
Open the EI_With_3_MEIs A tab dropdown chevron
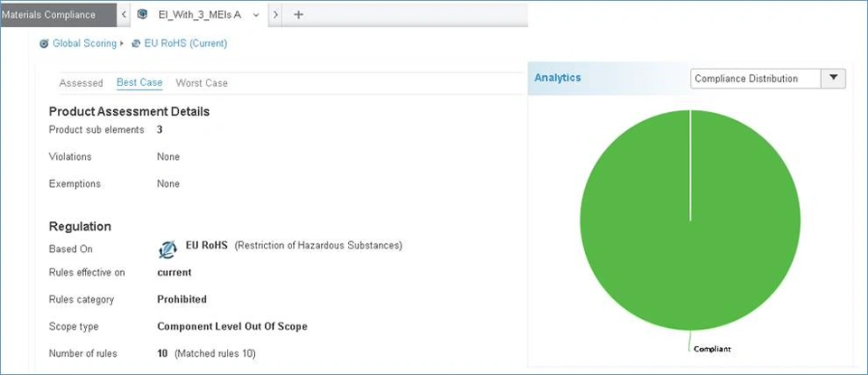(256, 14)
